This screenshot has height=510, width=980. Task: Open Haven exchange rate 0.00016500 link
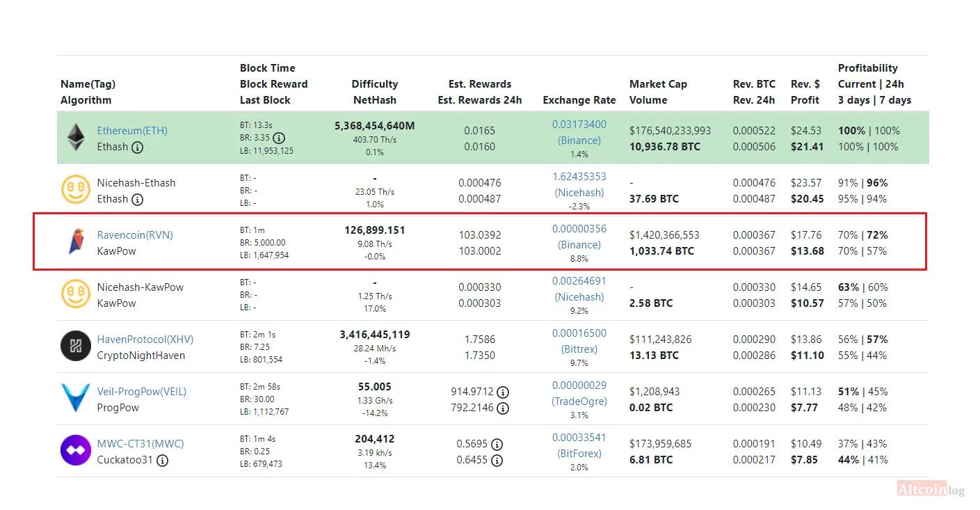click(x=579, y=333)
